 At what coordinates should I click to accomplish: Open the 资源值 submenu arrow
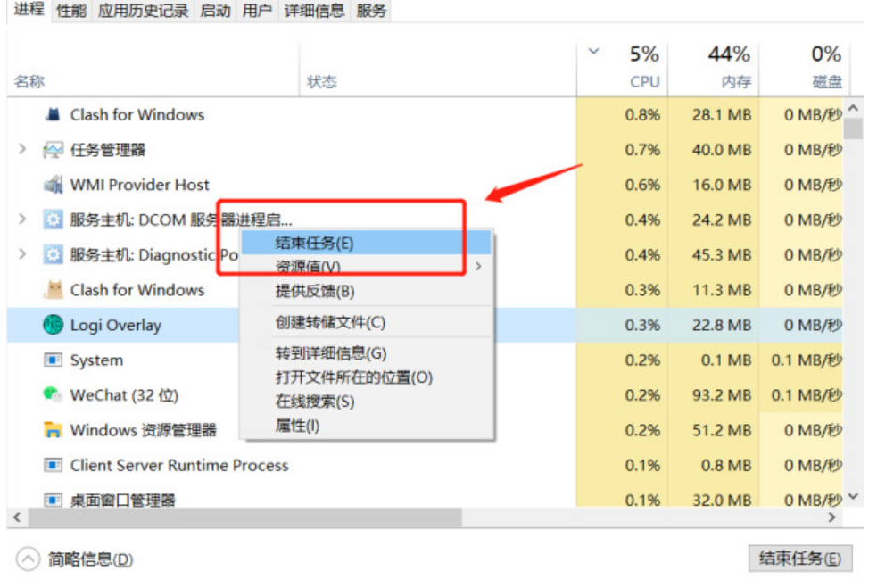[x=479, y=266]
